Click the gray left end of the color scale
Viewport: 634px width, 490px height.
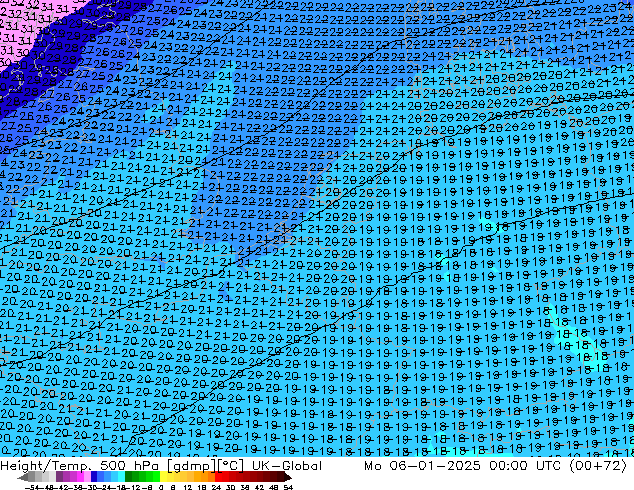click(x=23, y=478)
